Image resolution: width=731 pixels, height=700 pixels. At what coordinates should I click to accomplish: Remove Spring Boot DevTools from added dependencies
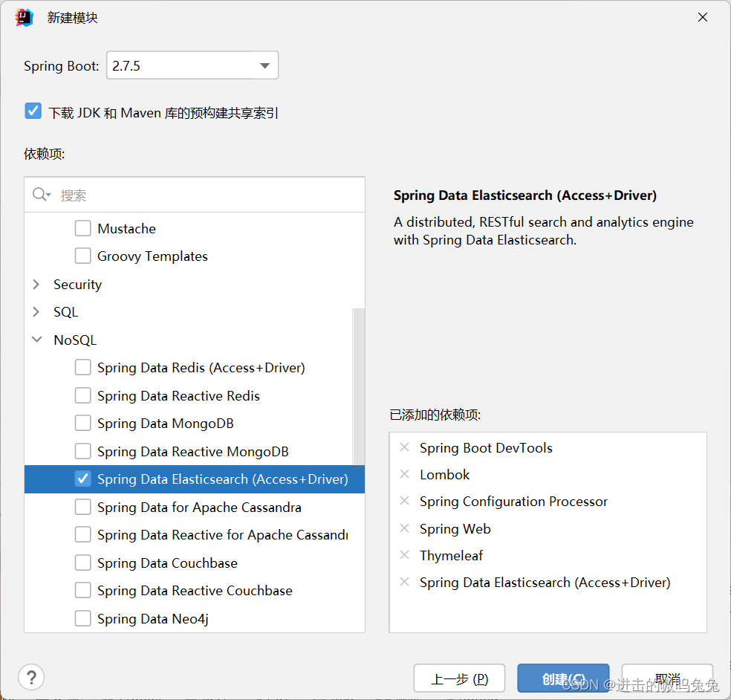pyautogui.click(x=404, y=447)
